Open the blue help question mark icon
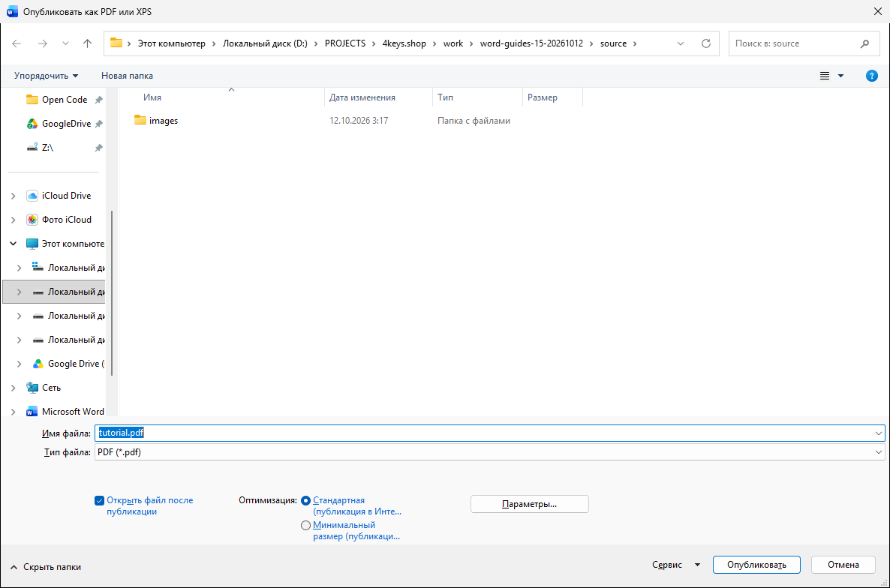890x588 pixels. tap(872, 76)
